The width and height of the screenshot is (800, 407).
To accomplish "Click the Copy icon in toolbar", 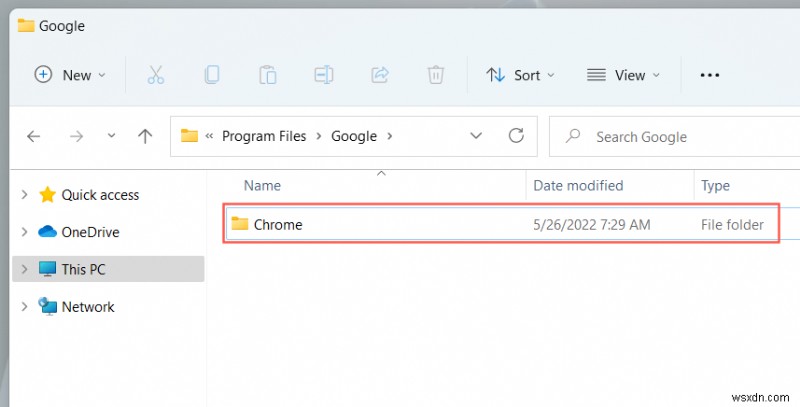I will point(212,75).
